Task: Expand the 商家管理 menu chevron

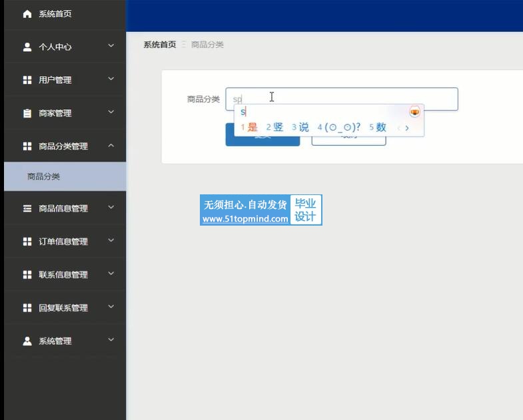Action: point(111,112)
